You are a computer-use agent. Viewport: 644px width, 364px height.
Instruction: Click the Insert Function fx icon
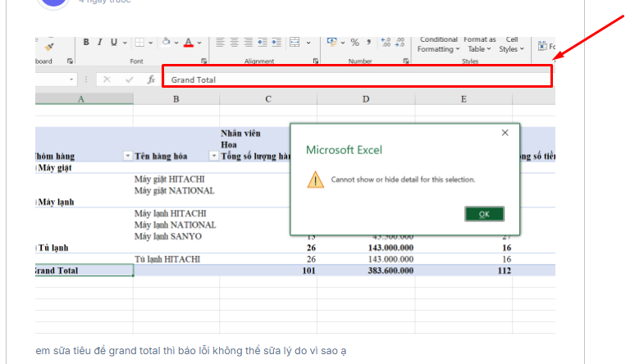151,80
